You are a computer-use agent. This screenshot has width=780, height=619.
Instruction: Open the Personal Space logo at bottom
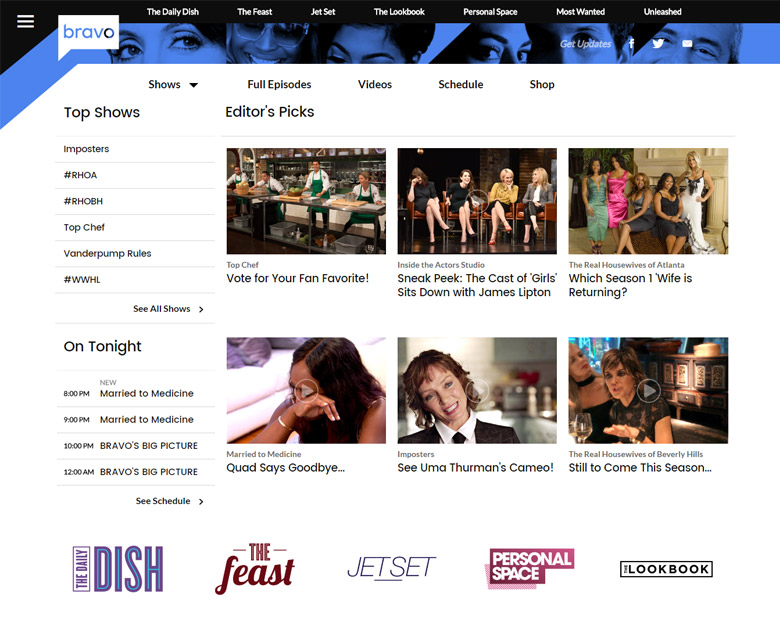tap(529, 568)
